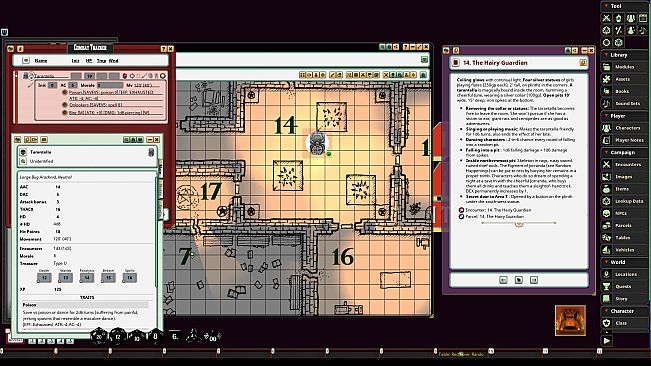Open the calendar tool icon
Viewport: 651px width, 366px height.
(x=643, y=18)
